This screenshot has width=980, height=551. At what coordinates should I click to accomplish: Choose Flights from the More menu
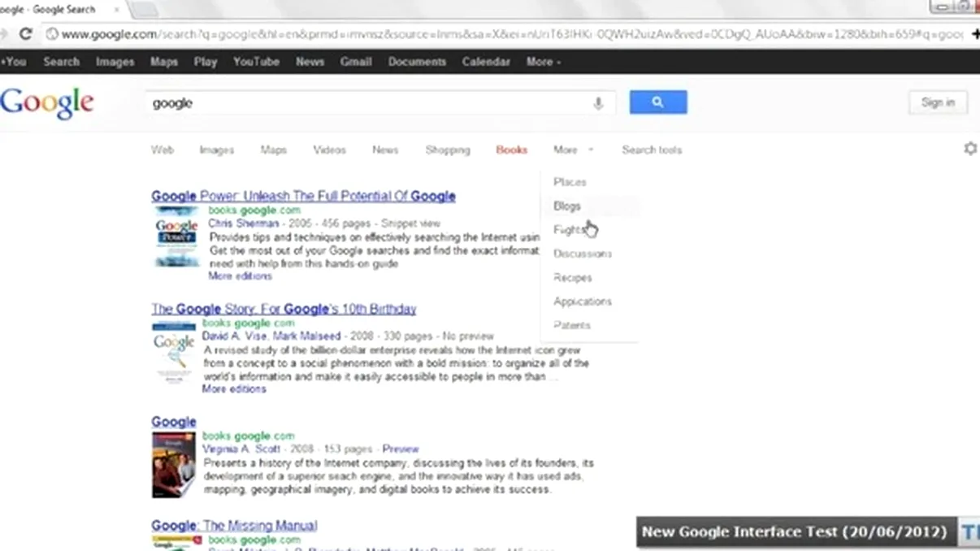569,230
